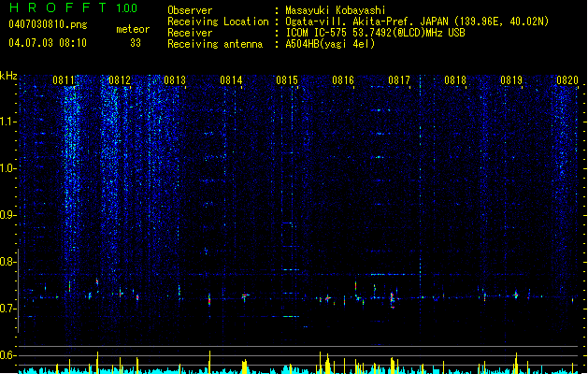Select location text Ogata-vill. Akita-Pref. JAPAN
The image size is (588, 374).
tap(366, 22)
